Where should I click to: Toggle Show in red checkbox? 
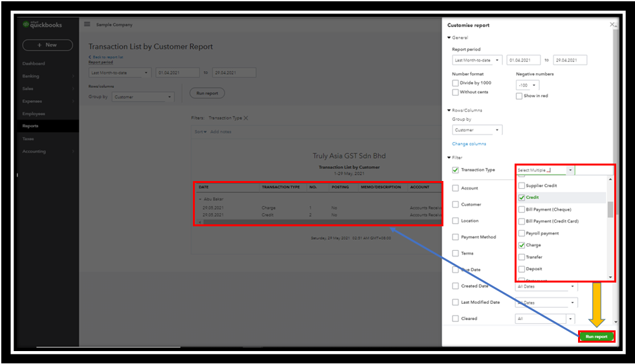(519, 96)
